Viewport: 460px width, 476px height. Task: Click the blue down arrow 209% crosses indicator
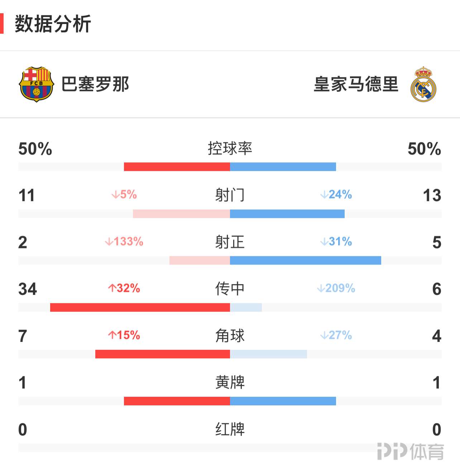(336, 288)
